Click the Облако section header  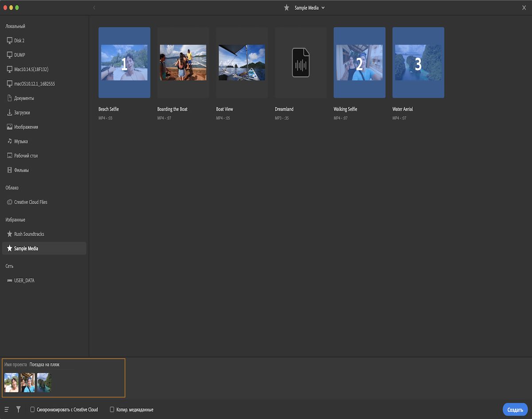pyautogui.click(x=12, y=188)
